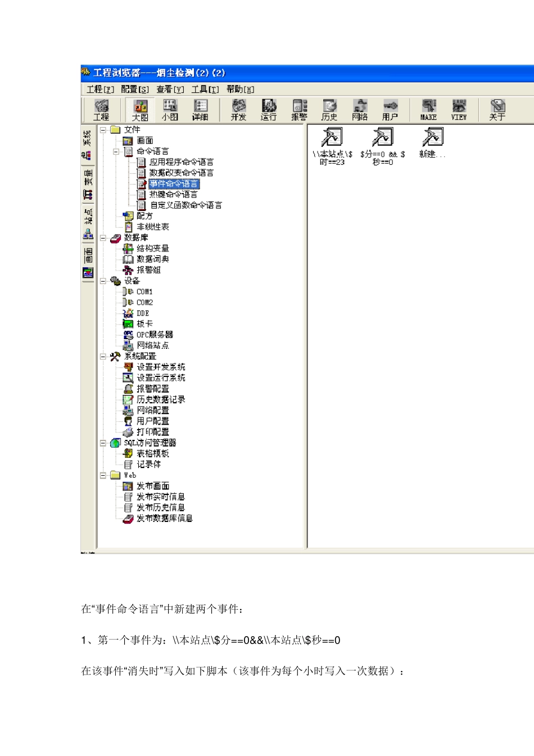Click the 新建... new event icon
534x756 pixels.
pos(432,143)
